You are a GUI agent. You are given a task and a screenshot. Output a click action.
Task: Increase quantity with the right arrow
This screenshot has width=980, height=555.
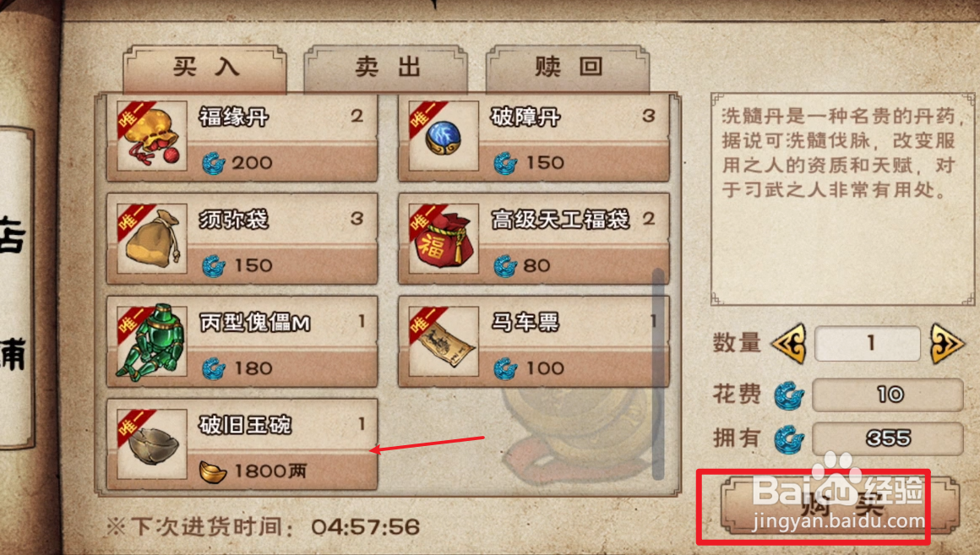[x=946, y=343]
